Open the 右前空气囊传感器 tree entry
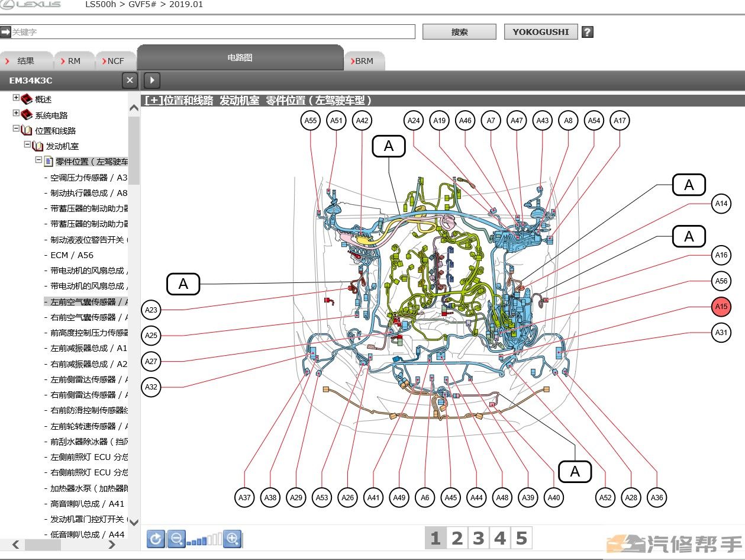The width and height of the screenshot is (745, 560). tap(88, 317)
